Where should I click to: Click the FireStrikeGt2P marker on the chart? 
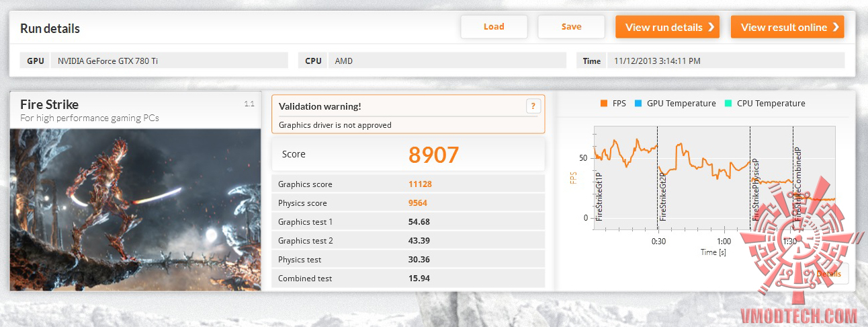pos(662,196)
